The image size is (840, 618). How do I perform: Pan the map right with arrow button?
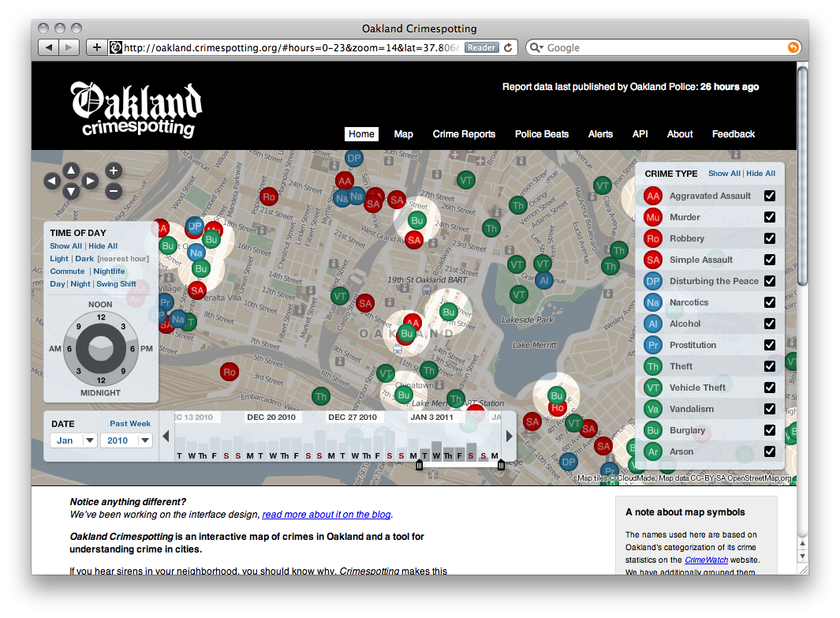point(91,182)
